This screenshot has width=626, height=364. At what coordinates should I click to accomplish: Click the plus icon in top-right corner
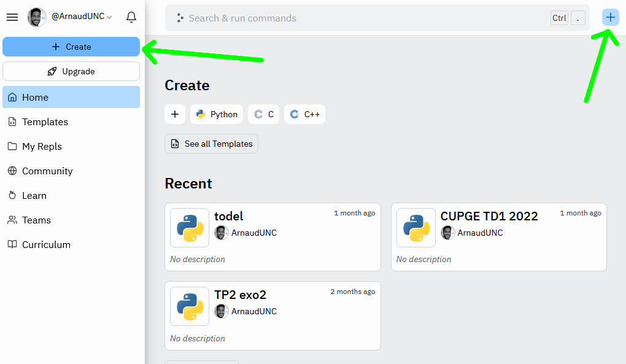pyautogui.click(x=610, y=18)
